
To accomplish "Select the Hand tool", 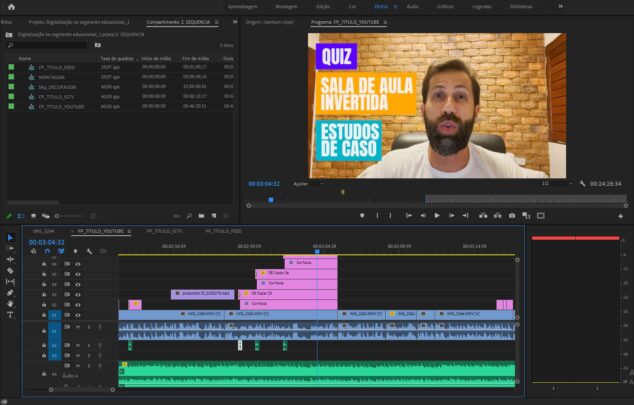I will 10,304.
